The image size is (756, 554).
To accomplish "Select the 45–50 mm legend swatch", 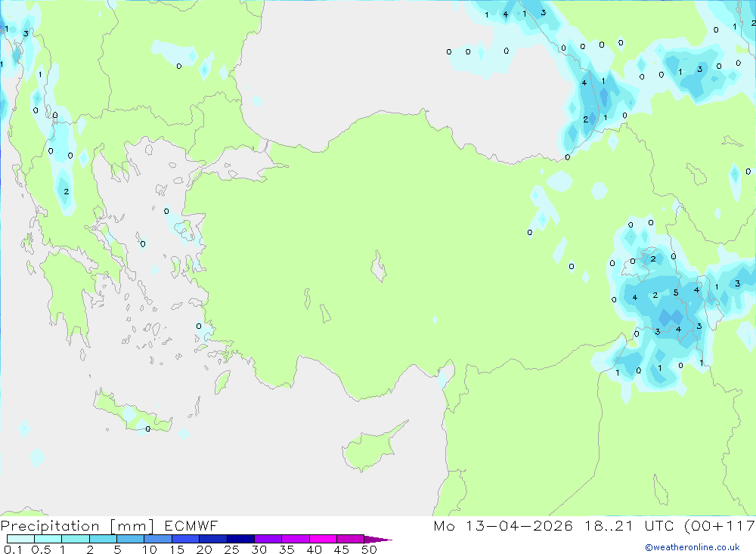I will pos(351,539).
